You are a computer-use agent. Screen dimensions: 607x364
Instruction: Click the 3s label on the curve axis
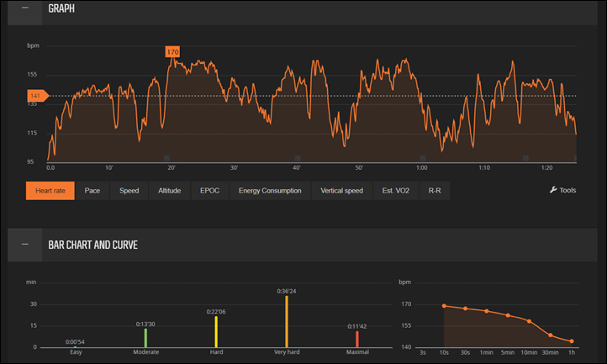point(423,352)
